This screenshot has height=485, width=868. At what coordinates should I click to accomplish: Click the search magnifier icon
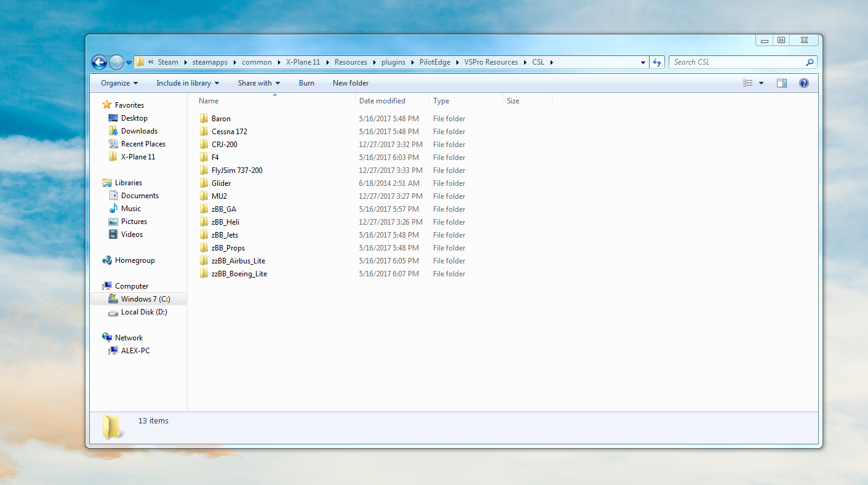tap(810, 62)
